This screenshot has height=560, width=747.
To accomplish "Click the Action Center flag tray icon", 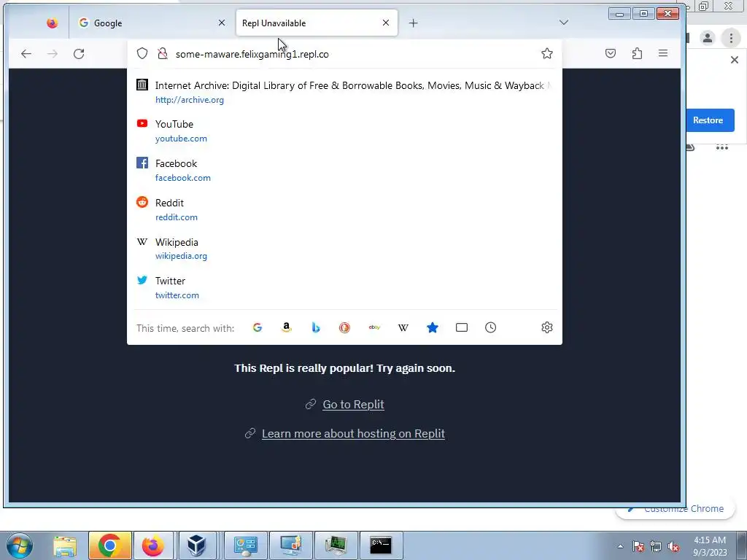I will tap(638, 547).
